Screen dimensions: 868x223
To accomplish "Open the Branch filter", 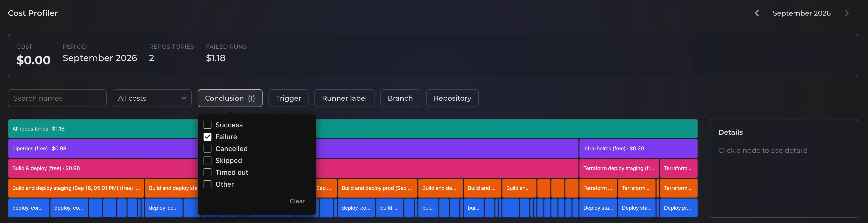I will tap(400, 98).
